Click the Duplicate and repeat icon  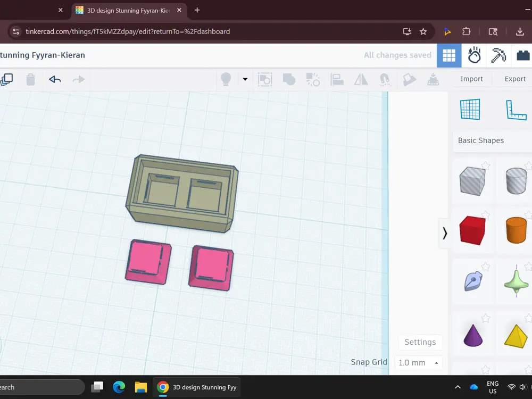click(x=6, y=79)
